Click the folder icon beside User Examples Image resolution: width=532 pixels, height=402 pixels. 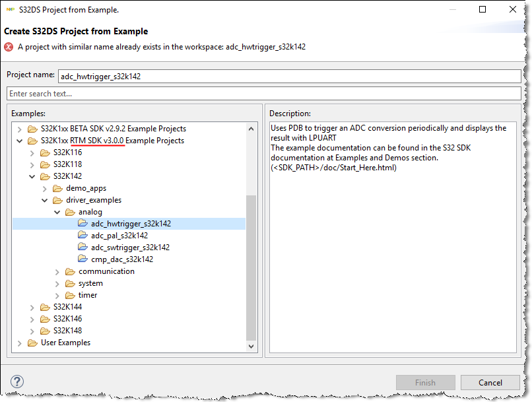pyautogui.click(x=33, y=343)
